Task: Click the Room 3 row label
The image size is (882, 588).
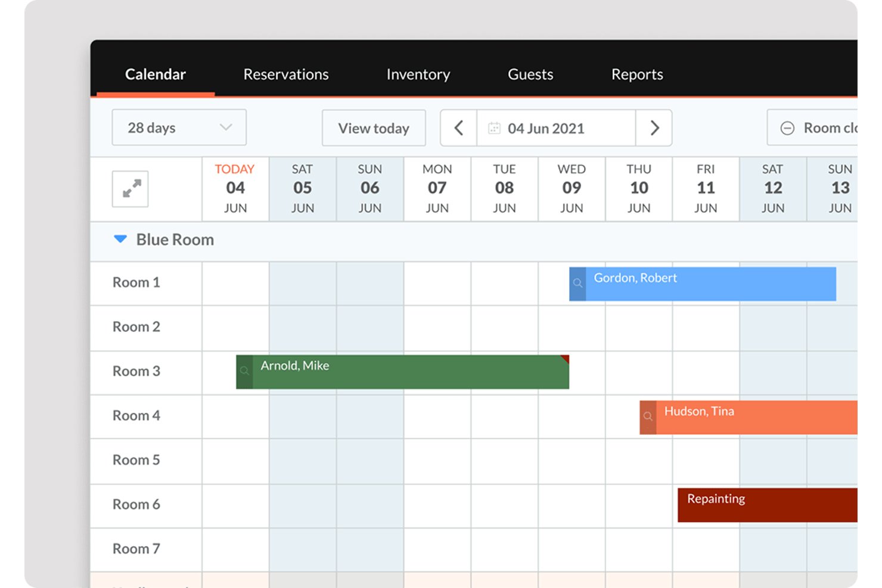Action: coord(136,371)
